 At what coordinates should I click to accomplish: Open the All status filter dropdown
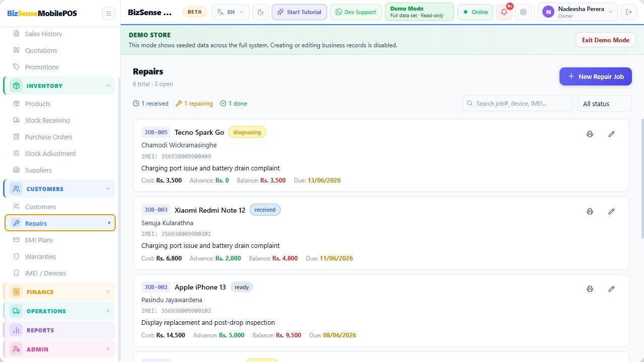point(604,104)
